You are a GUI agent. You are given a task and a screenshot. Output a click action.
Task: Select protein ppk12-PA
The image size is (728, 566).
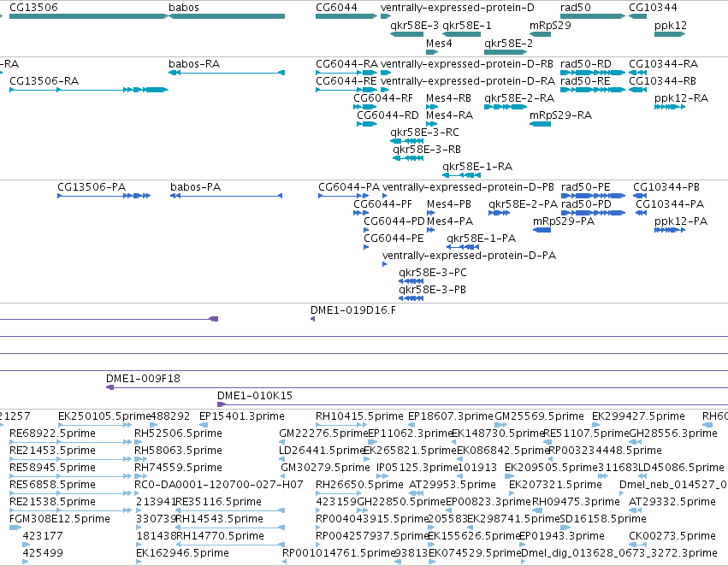[x=670, y=230]
